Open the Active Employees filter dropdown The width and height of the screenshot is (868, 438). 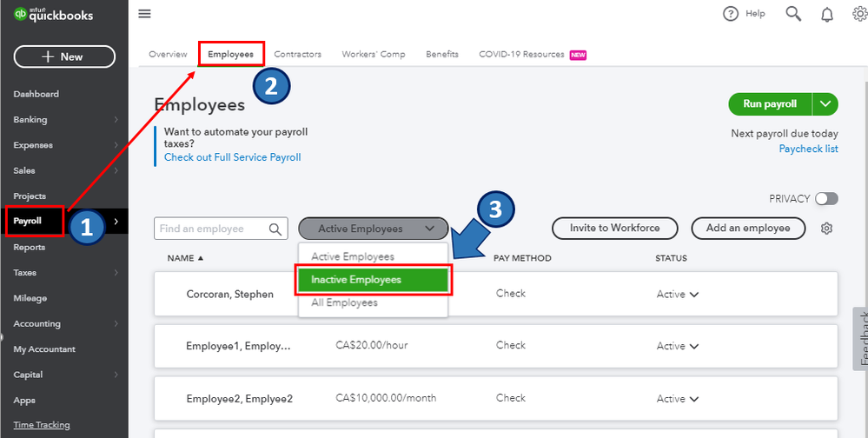[x=373, y=229]
